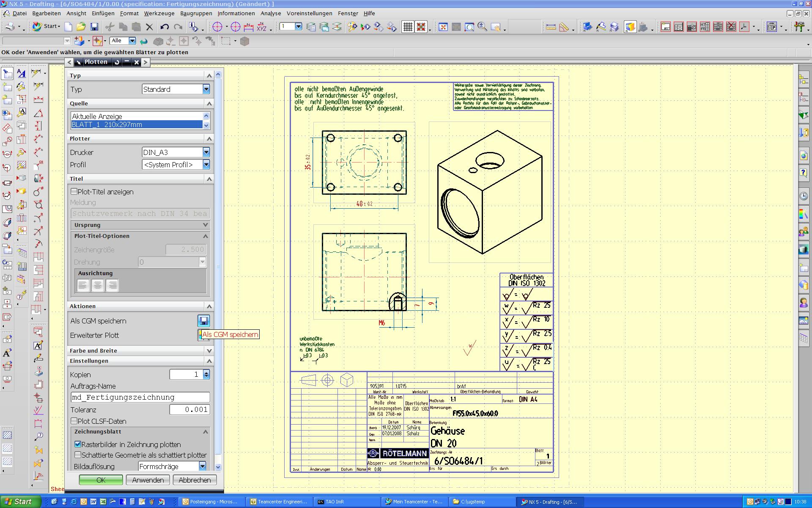Check Plot CLSF-Daten option
The width and height of the screenshot is (812, 508).
point(74,421)
